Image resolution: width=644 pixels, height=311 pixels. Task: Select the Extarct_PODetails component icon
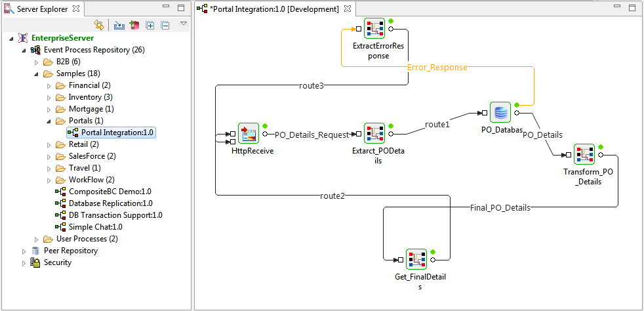coord(374,133)
